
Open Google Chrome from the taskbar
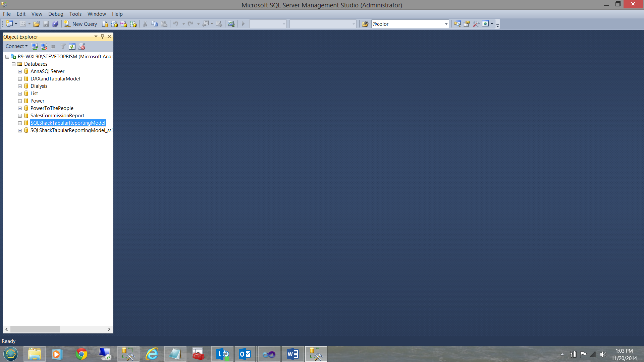click(x=81, y=354)
